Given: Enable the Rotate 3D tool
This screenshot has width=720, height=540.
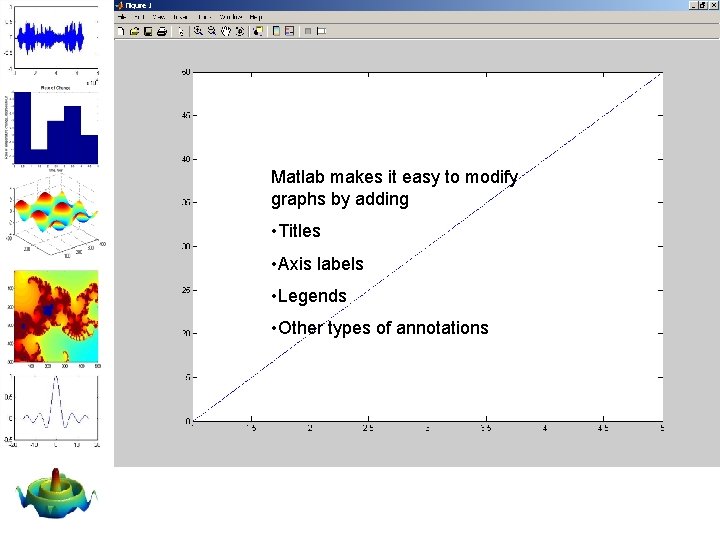Looking at the screenshot, I should pyautogui.click(x=239, y=31).
